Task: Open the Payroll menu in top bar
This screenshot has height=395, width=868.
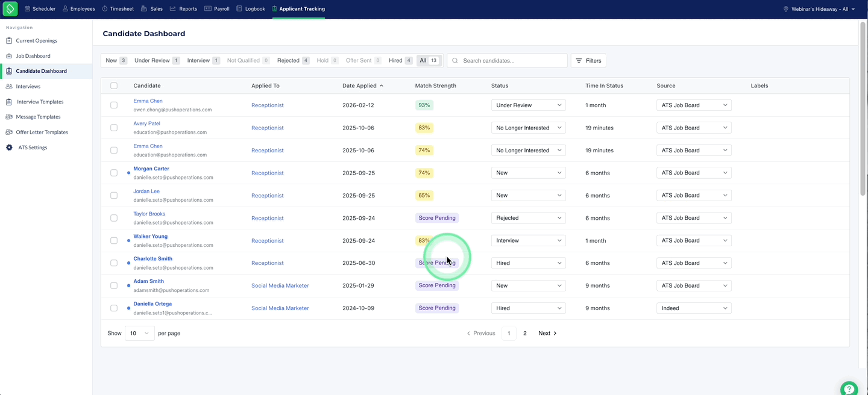Action: point(217,9)
